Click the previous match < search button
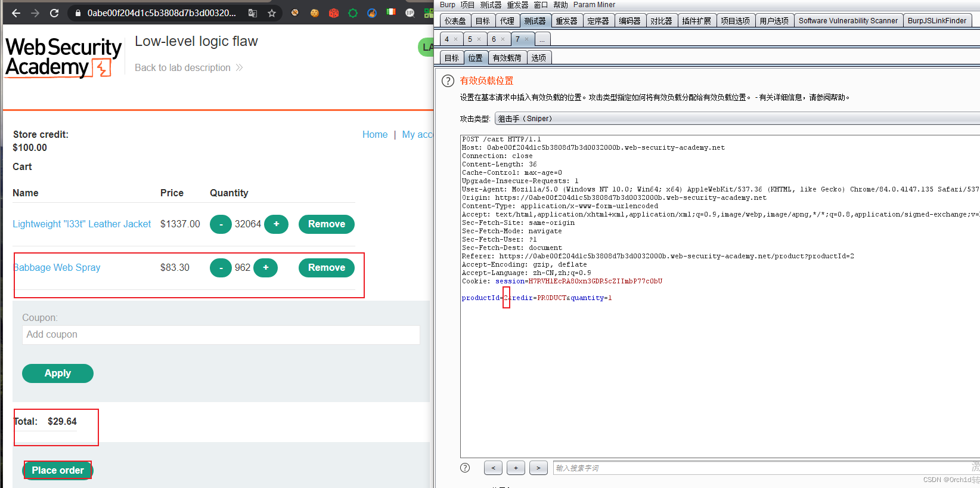 tap(493, 468)
